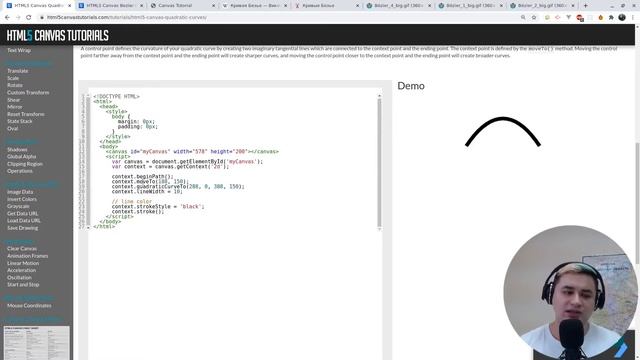Open the Oscillation tutorial link
Screen dimensions: 640x360
click(x=19, y=278)
